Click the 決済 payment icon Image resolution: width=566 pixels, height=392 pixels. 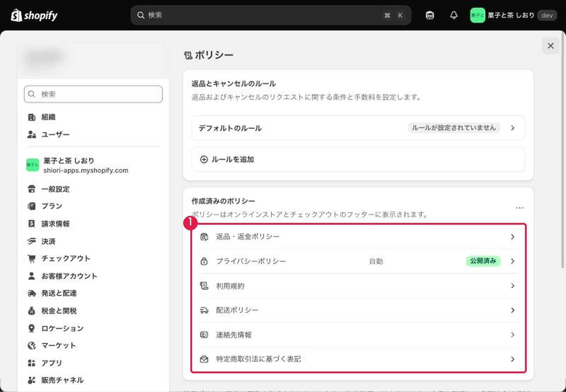click(x=31, y=241)
